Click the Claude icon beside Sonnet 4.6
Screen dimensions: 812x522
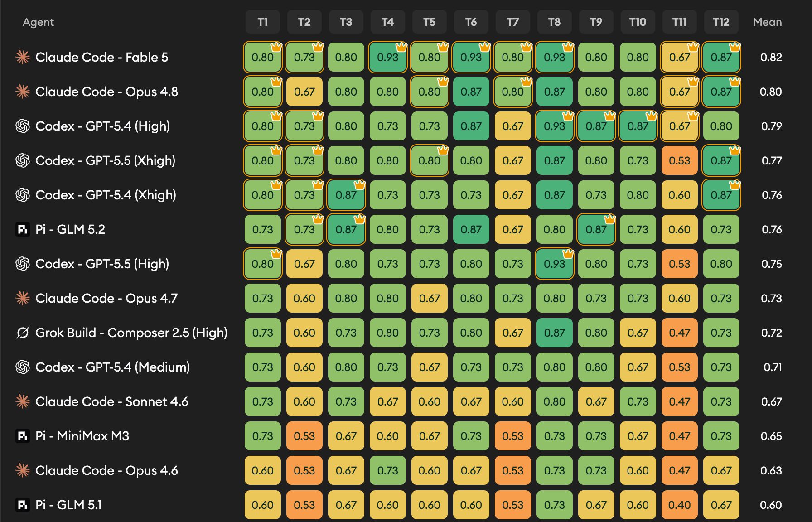point(23,401)
